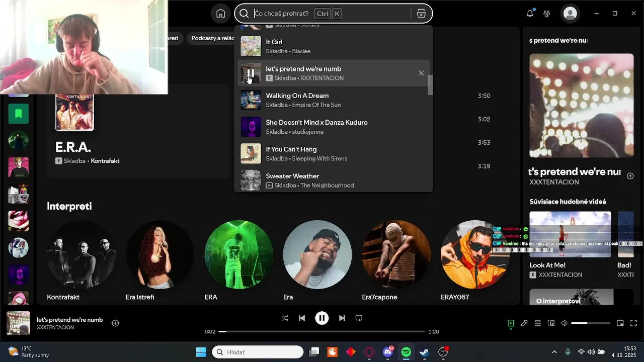Click now playing cover art in player bar
This screenshot has width=644, height=362.
18,323
